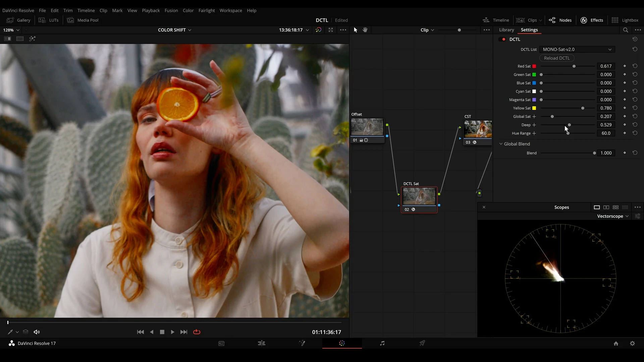Switch to the Library tab
Viewport: 644px width, 362px height.
[x=506, y=30]
